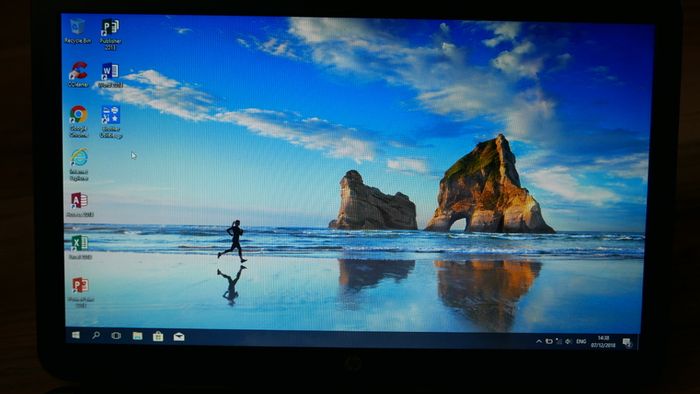This screenshot has height=394, width=700.
Task: Open the Store app on the taskbar
Action: pyautogui.click(x=158, y=336)
